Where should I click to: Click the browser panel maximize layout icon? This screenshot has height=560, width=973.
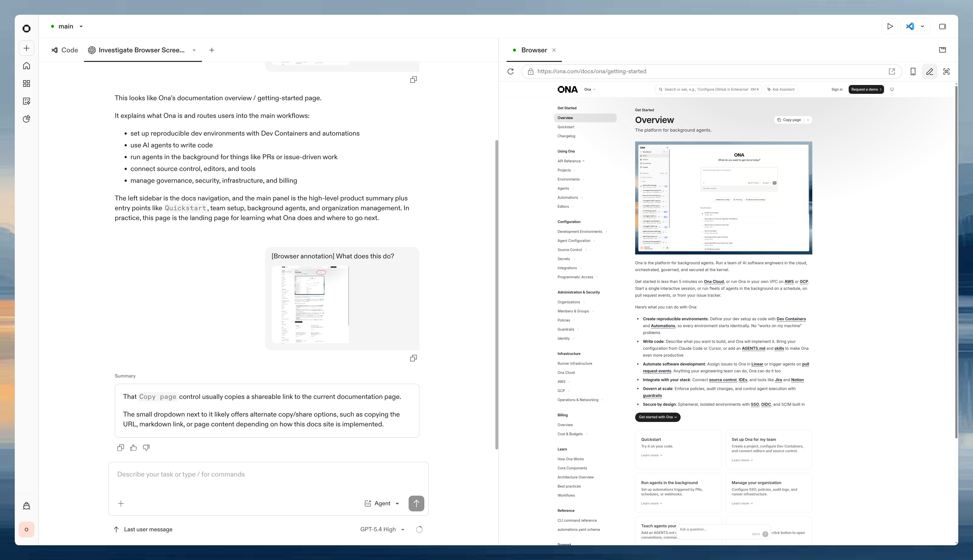click(x=942, y=50)
